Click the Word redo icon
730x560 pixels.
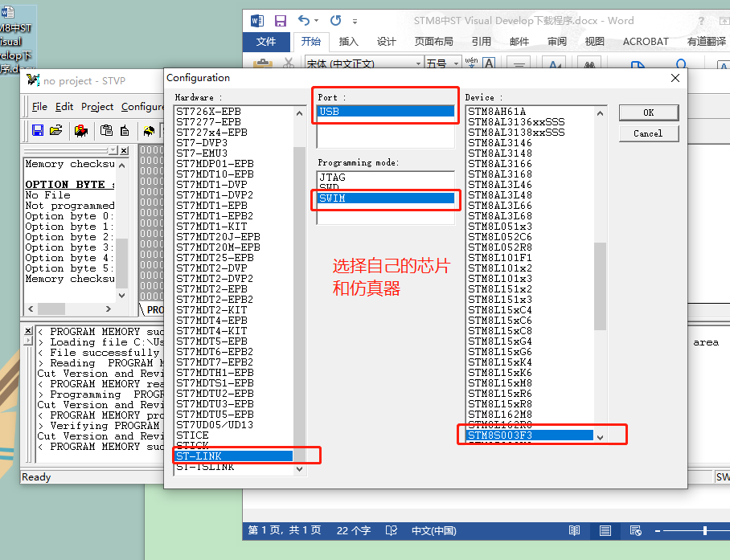coord(336,20)
